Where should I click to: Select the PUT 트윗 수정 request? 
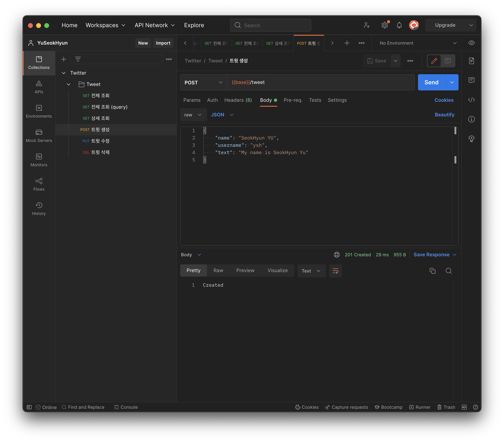(116, 141)
